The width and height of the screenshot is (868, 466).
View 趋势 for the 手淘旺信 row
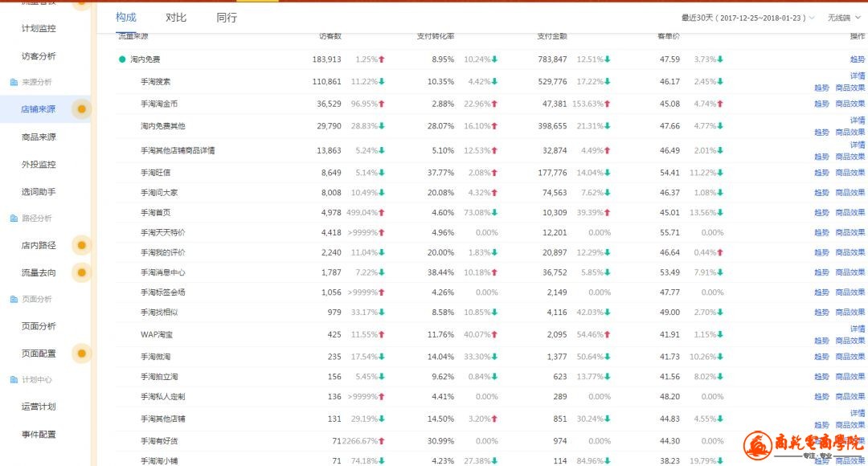coord(821,173)
